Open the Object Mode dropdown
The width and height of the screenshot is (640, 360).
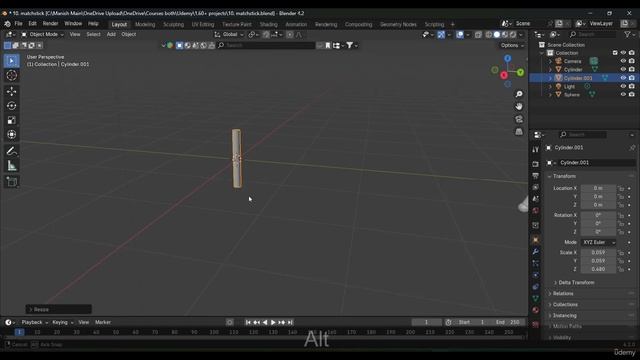(x=42, y=34)
